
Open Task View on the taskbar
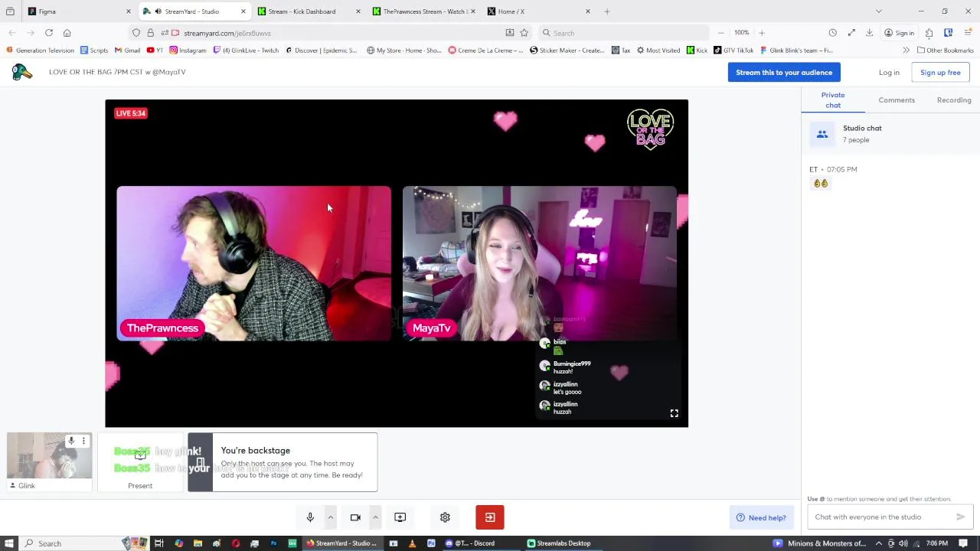[159, 543]
